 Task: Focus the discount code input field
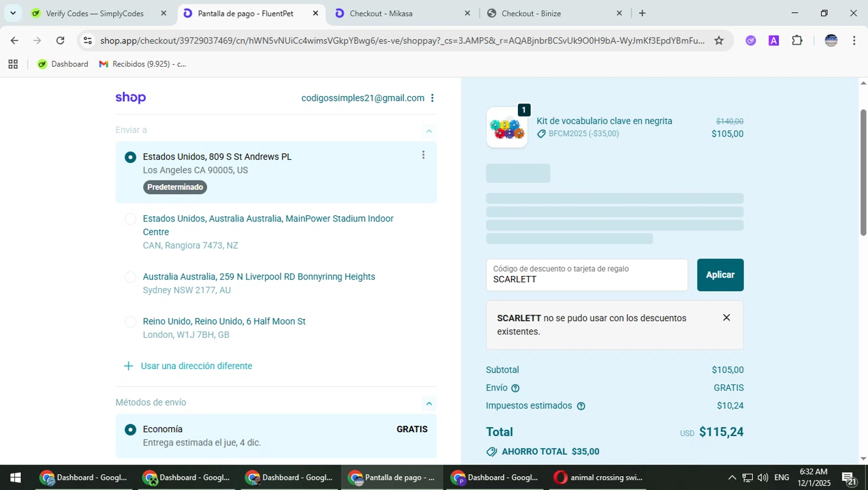click(x=587, y=275)
